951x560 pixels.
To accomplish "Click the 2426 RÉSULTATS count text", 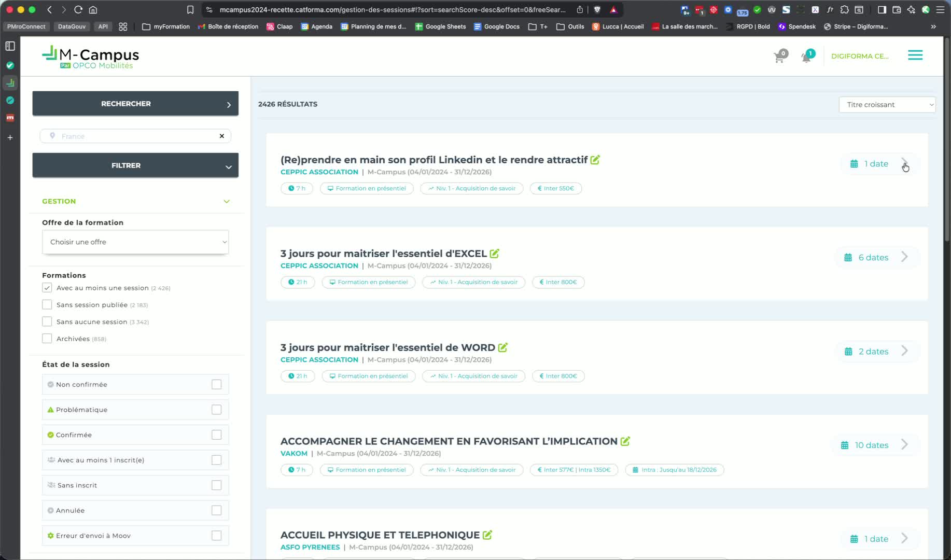I will click(x=288, y=104).
